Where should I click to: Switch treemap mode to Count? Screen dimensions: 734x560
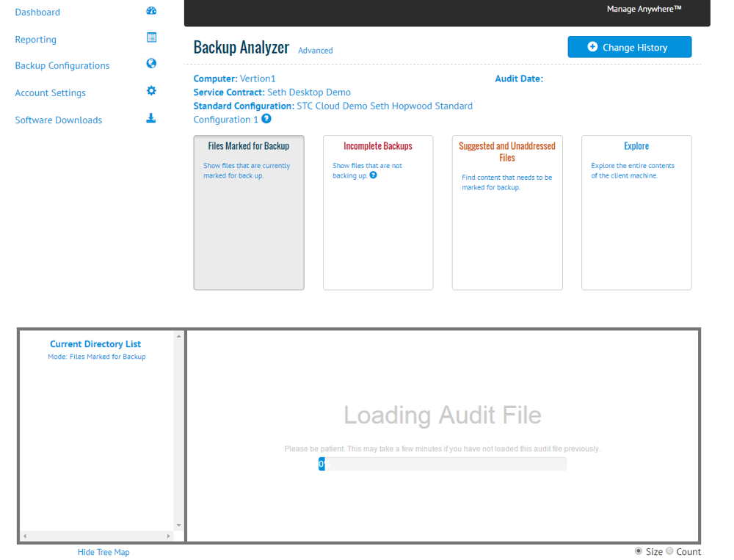(x=670, y=551)
